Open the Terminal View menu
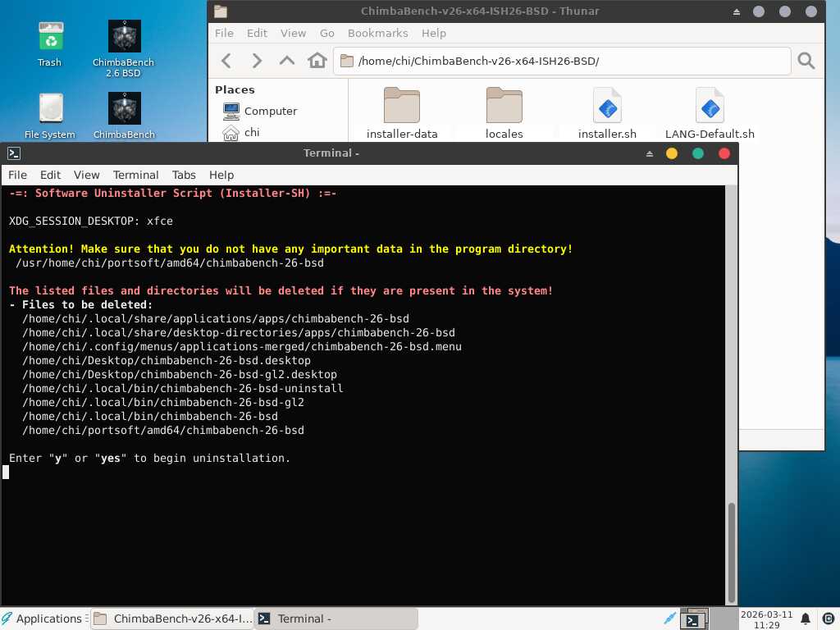Image resolution: width=840 pixels, height=630 pixels. pos(86,176)
